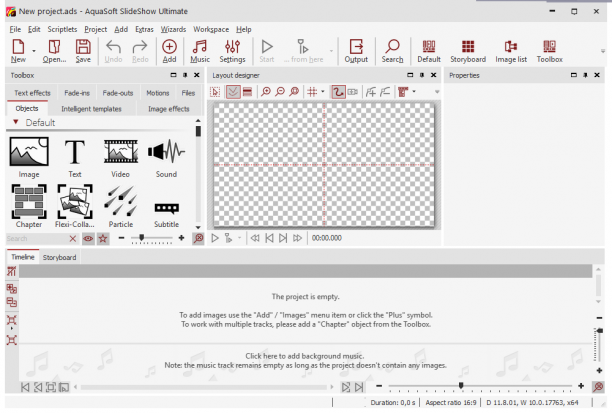Screen dimensions: 612x413
Task: Click the Toolbox search field
Action: tap(36, 239)
